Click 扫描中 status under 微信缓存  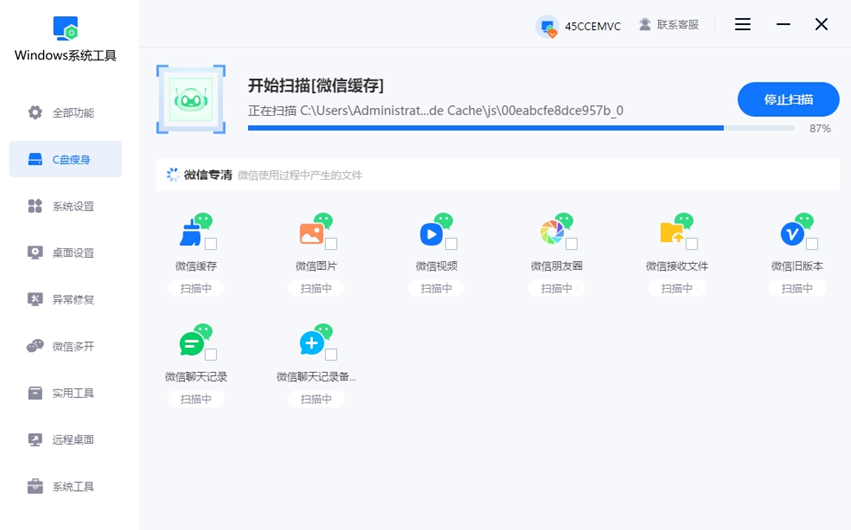pos(196,288)
